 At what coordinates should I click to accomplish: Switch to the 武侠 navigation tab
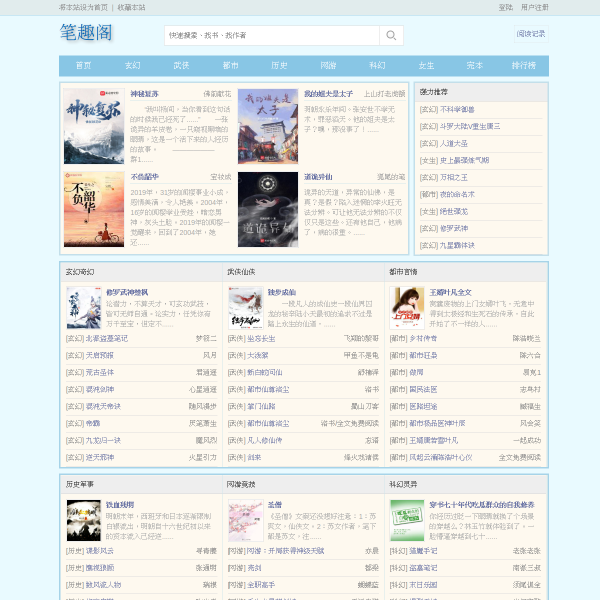[x=181, y=65]
